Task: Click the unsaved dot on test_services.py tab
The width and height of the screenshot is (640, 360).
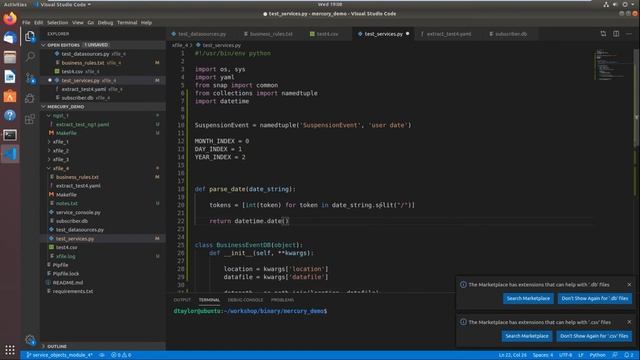Action: 407,34
